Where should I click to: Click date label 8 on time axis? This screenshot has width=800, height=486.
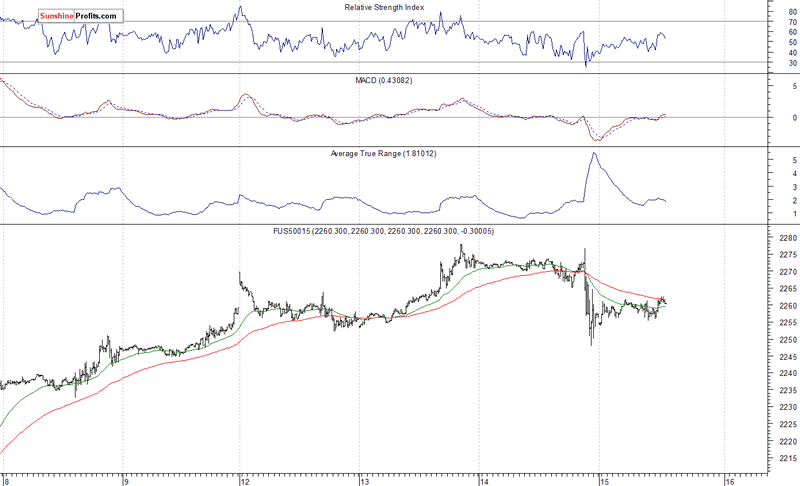[x=6, y=479]
